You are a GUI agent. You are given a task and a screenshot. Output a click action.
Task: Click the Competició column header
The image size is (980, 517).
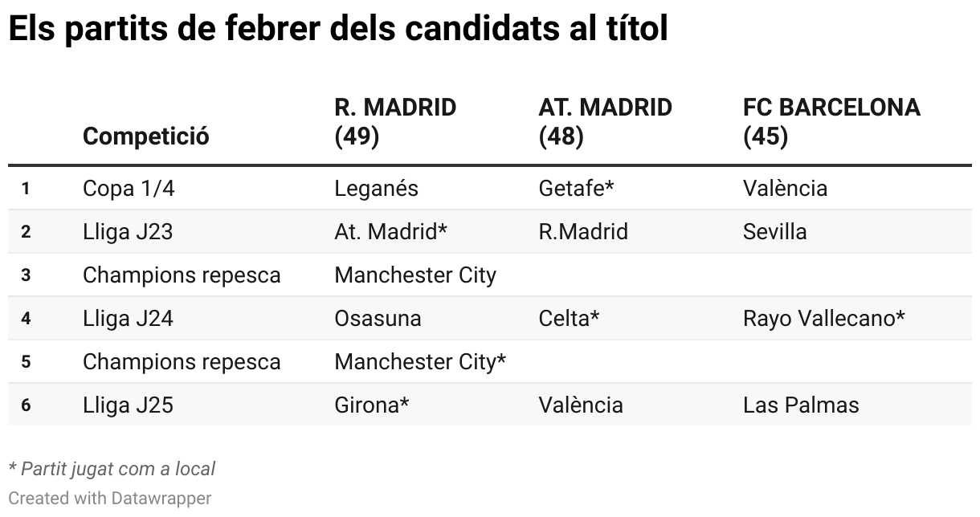[x=145, y=136]
